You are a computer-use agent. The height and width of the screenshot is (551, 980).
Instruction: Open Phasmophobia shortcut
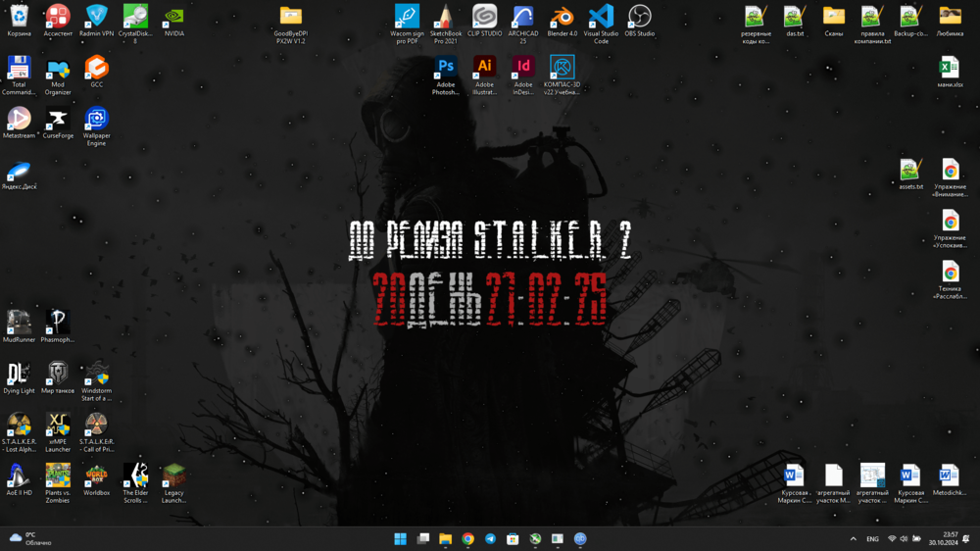pyautogui.click(x=58, y=326)
